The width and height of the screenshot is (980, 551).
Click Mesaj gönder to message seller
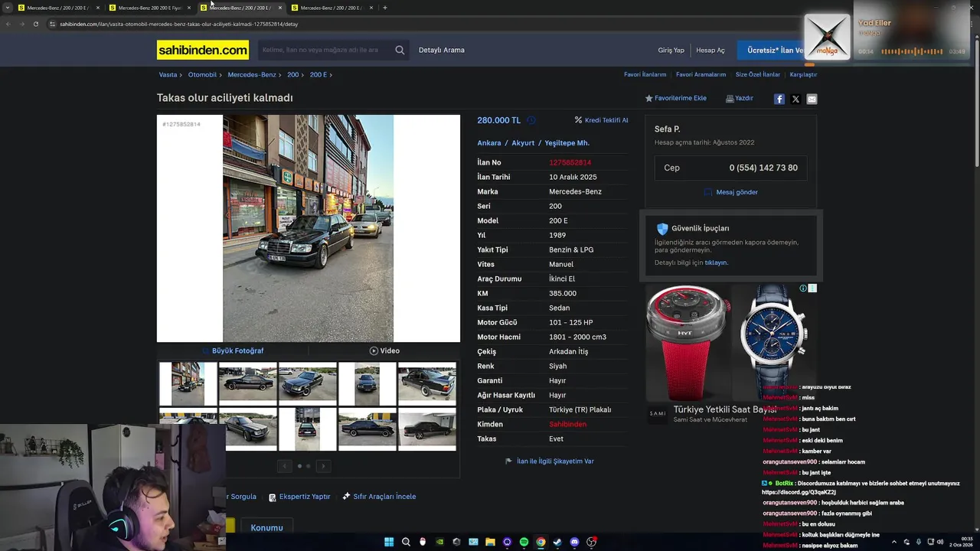(731, 192)
